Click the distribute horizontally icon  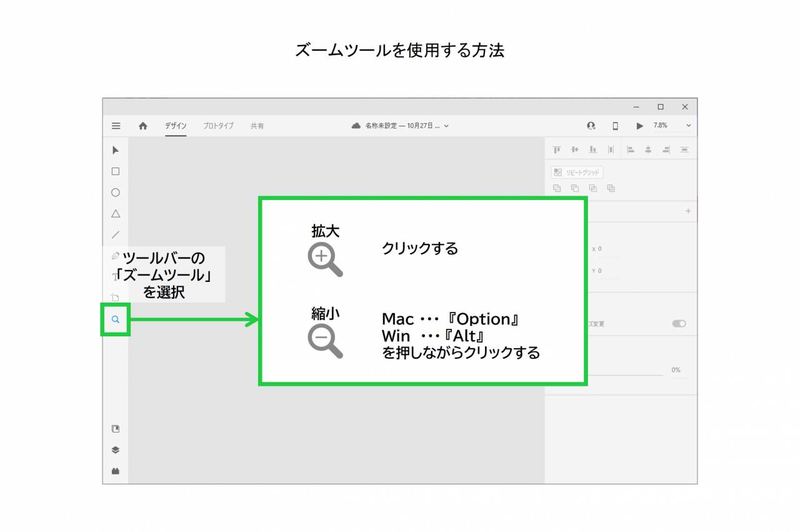(x=684, y=149)
